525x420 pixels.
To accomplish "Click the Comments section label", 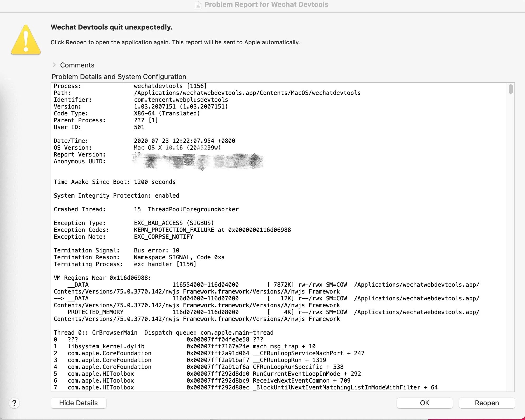I will 77,65.
